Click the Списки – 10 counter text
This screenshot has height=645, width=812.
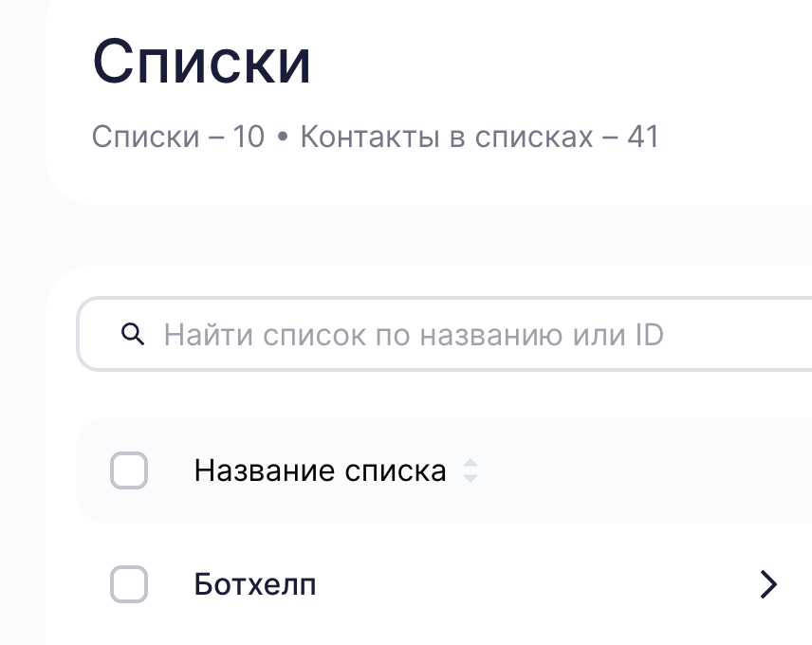coord(177,137)
